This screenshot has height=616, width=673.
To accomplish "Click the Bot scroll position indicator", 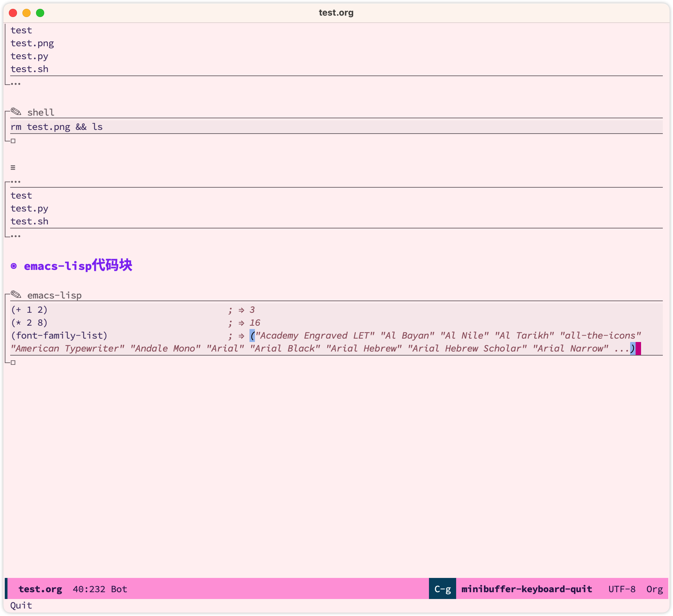I will [119, 589].
